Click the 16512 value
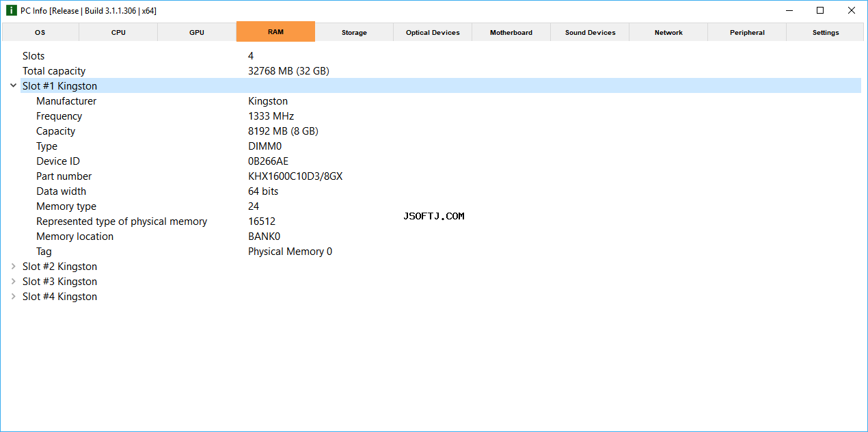The height and width of the screenshot is (432, 868). pos(262,221)
